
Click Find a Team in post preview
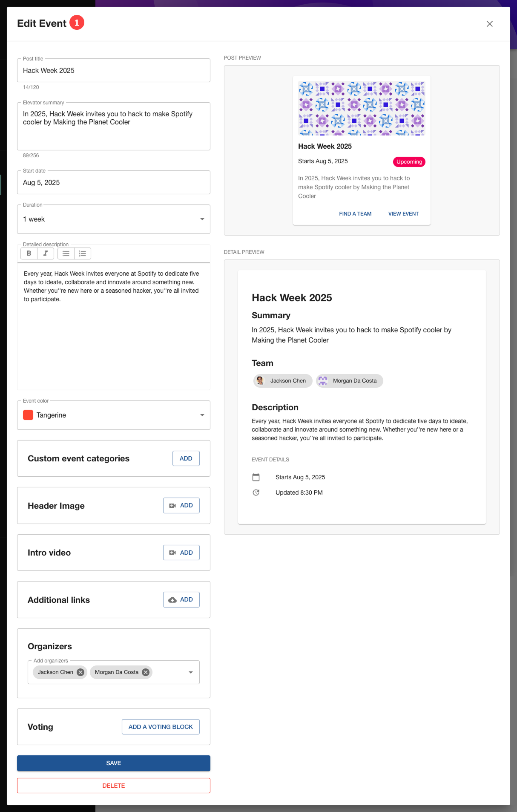(355, 214)
